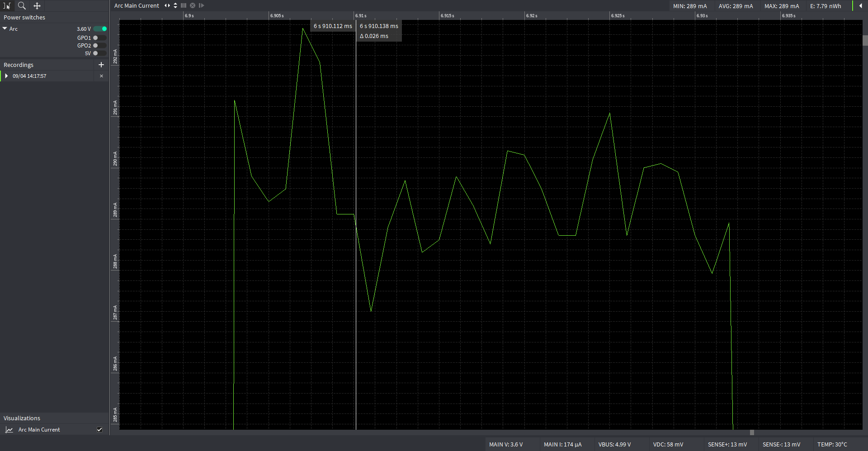Click the 6.93 s time axis tick
The height and width of the screenshot is (451, 868).
702,16
